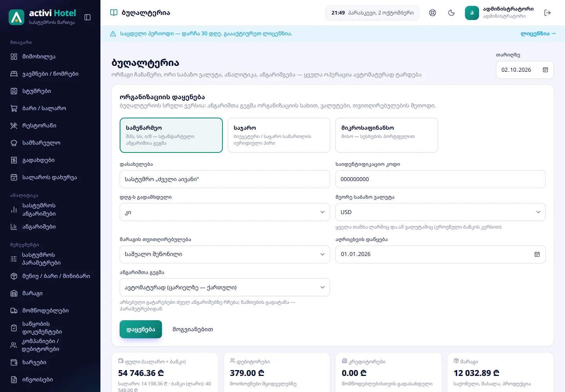Open calendar icon in 02.10.2026 date field
This screenshot has width=565, height=392.
[545, 70]
